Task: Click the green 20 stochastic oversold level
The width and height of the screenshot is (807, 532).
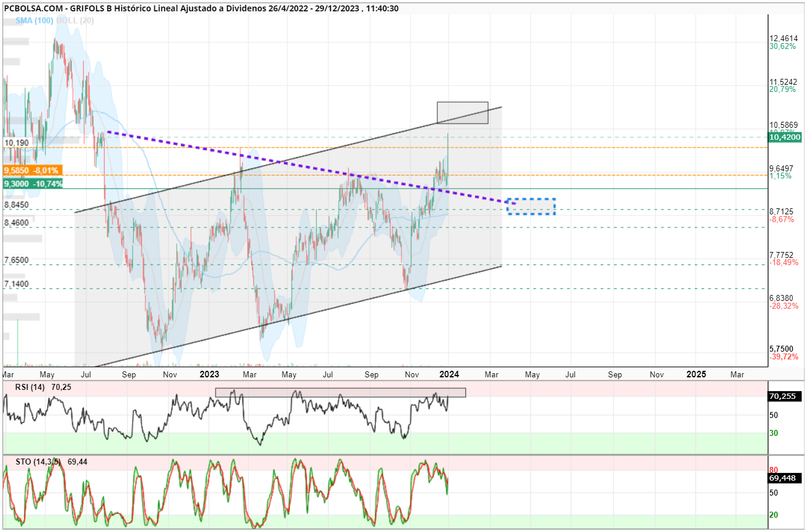Action: pos(773,515)
